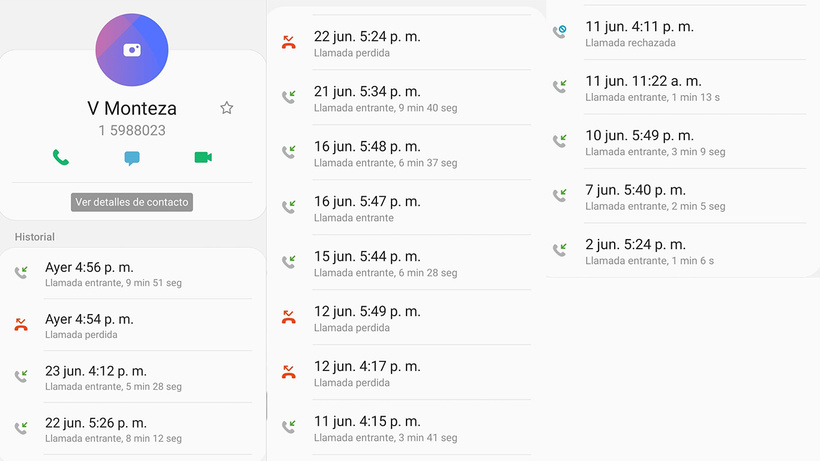Screen dimensions: 820x461
Task: Tap rejected call icon for 11 jun. 4:11 p. m.
Action: tap(560, 31)
